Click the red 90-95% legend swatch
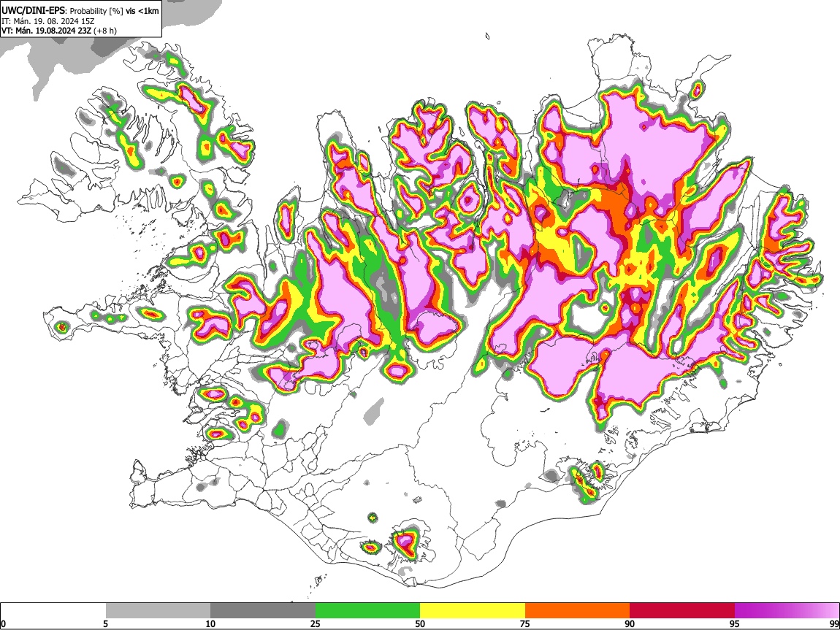840x630 pixels. pos(682,611)
